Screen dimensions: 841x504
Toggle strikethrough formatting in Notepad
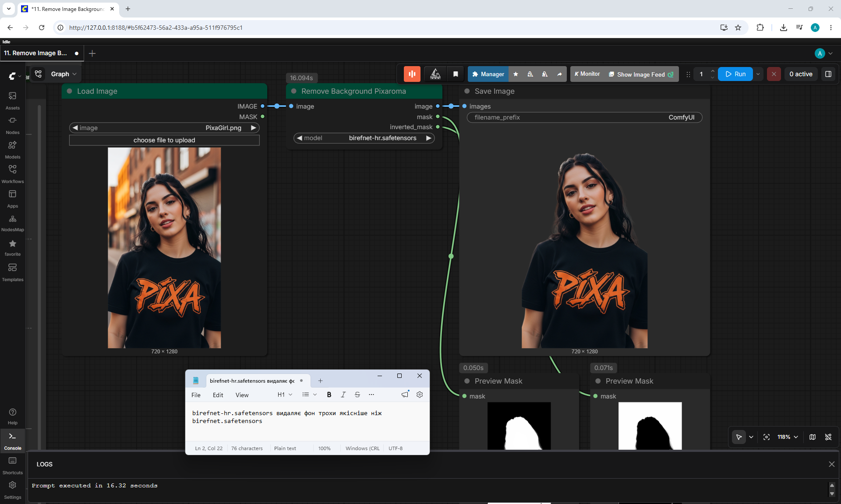click(x=357, y=395)
